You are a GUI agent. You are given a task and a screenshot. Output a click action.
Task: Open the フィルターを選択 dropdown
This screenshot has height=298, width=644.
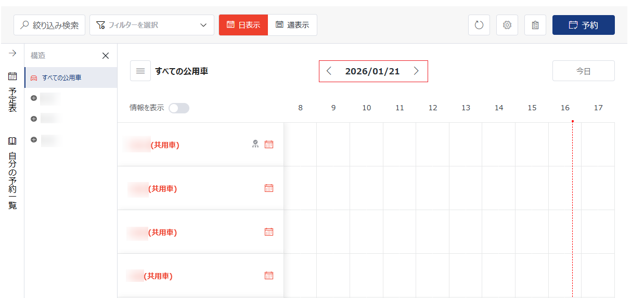(x=152, y=25)
